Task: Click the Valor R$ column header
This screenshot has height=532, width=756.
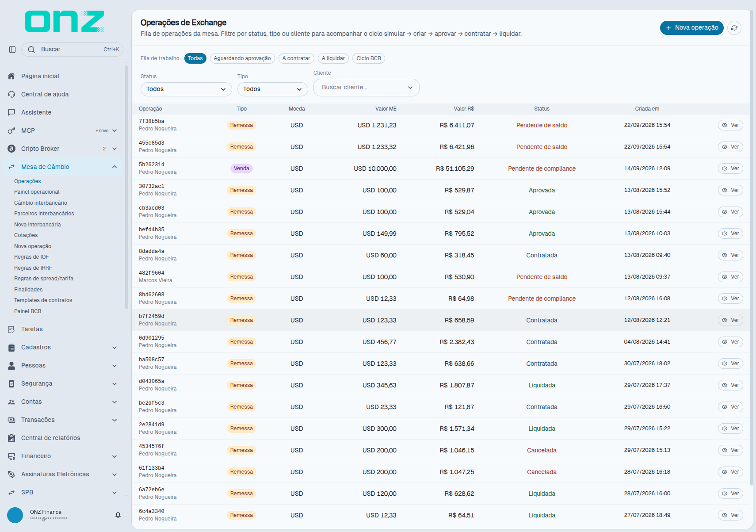Action: tap(464, 109)
